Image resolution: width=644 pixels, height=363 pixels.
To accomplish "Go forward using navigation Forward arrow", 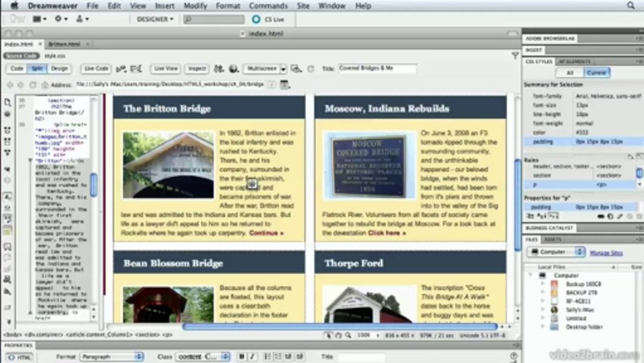I will pos(21,85).
